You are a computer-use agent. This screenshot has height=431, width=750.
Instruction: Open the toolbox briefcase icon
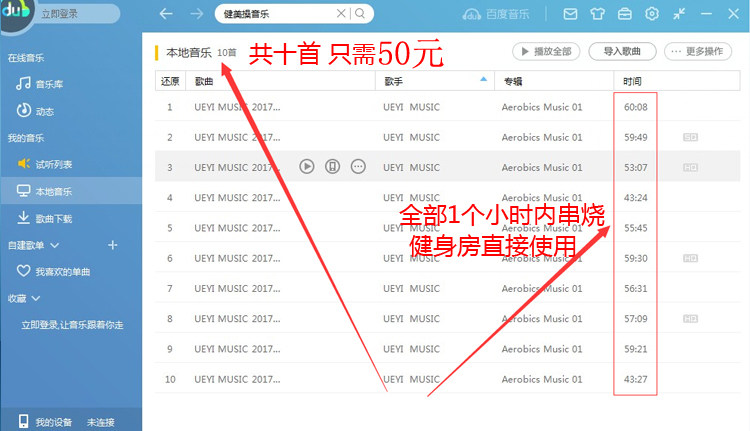tap(625, 14)
